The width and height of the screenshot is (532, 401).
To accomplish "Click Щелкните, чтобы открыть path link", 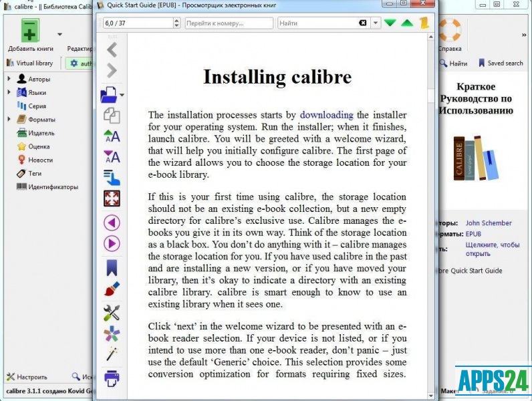I will (x=493, y=249).
